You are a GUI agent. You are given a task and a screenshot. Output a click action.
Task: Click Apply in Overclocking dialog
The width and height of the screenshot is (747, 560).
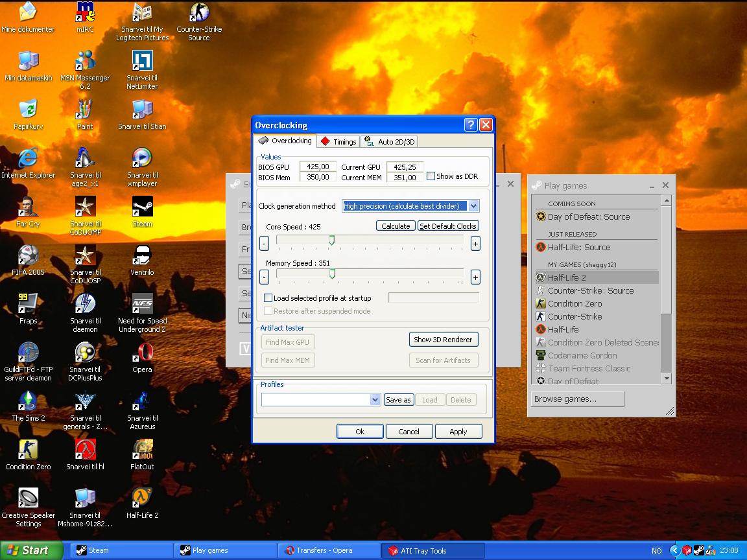tap(458, 432)
